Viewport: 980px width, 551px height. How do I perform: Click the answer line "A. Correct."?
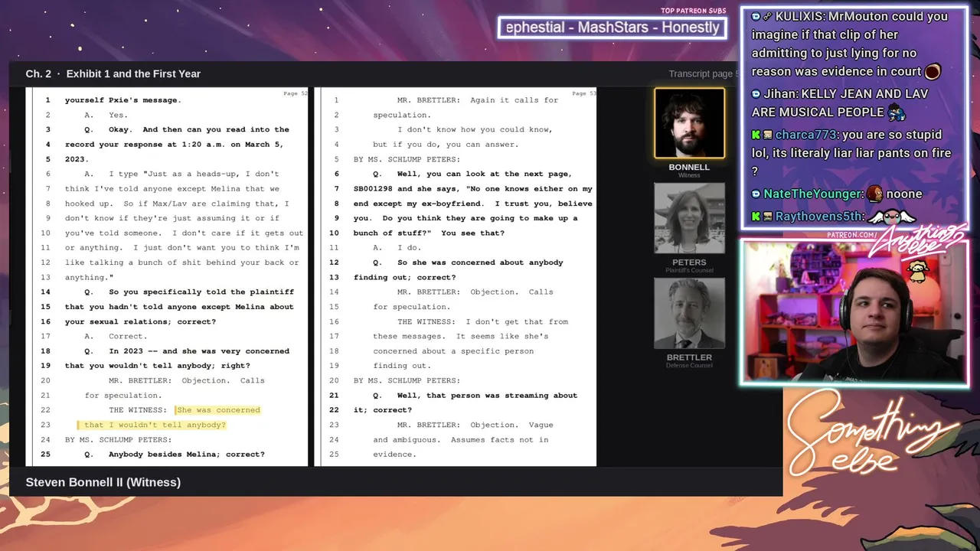116,336
